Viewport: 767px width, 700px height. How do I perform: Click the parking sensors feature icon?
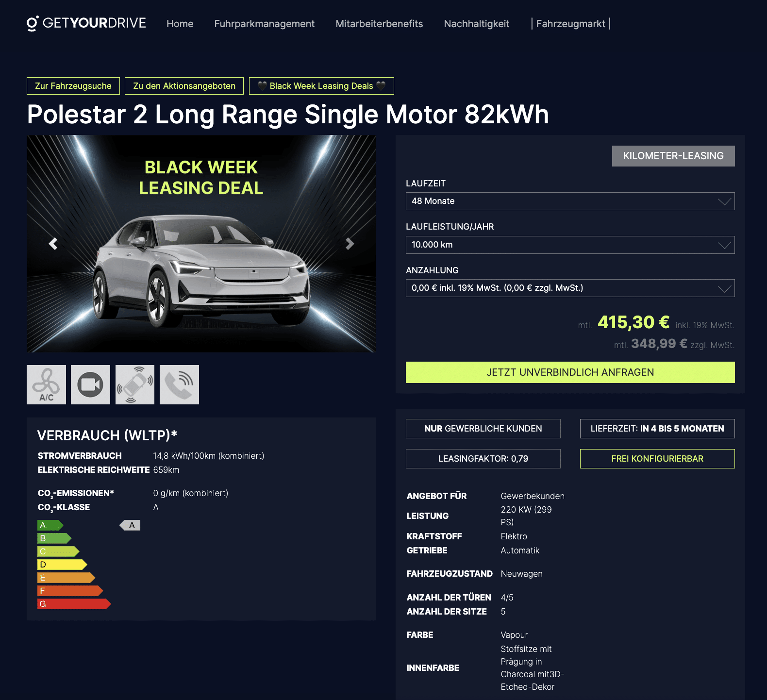click(x=135, y=384)
